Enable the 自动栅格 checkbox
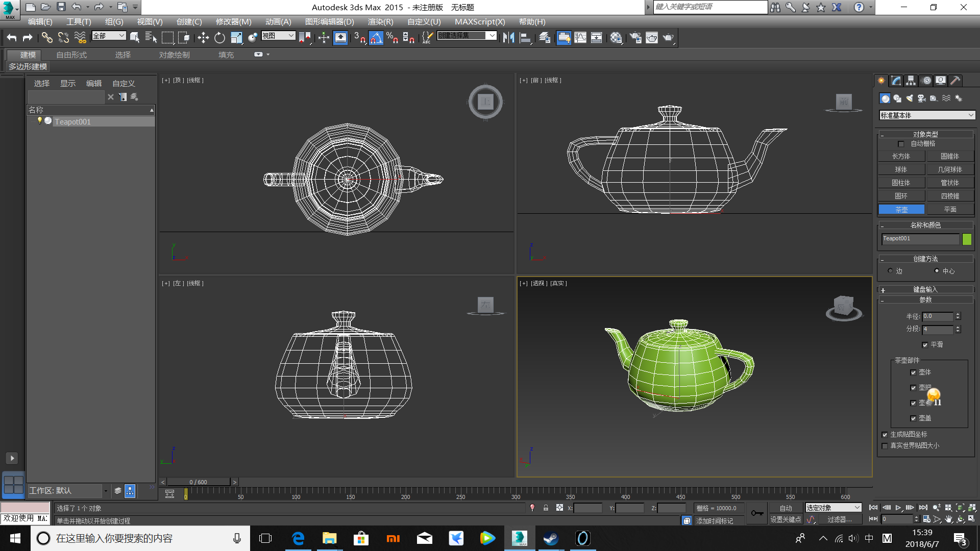Viewport: 980px width, 551px height. point(901,144)
